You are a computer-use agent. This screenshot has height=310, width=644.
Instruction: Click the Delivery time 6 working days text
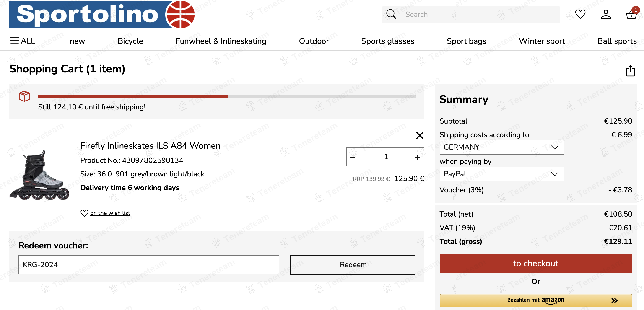(130, 188)
